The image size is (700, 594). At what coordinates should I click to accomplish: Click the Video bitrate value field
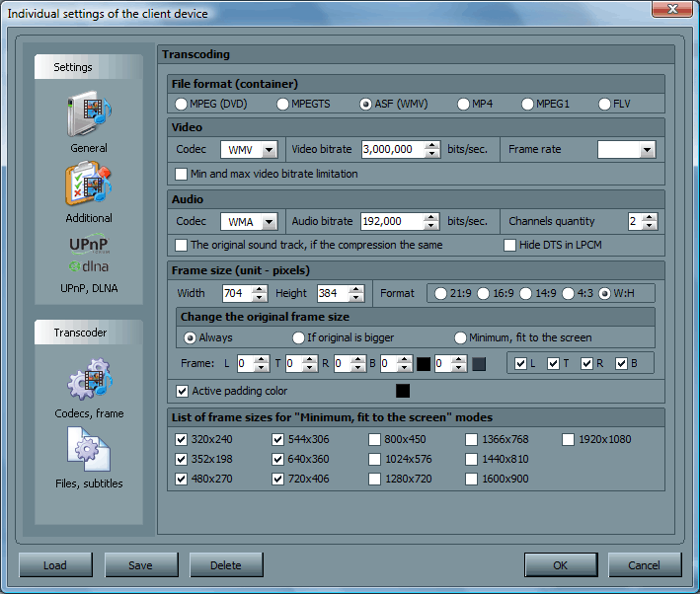pos(393,150)
